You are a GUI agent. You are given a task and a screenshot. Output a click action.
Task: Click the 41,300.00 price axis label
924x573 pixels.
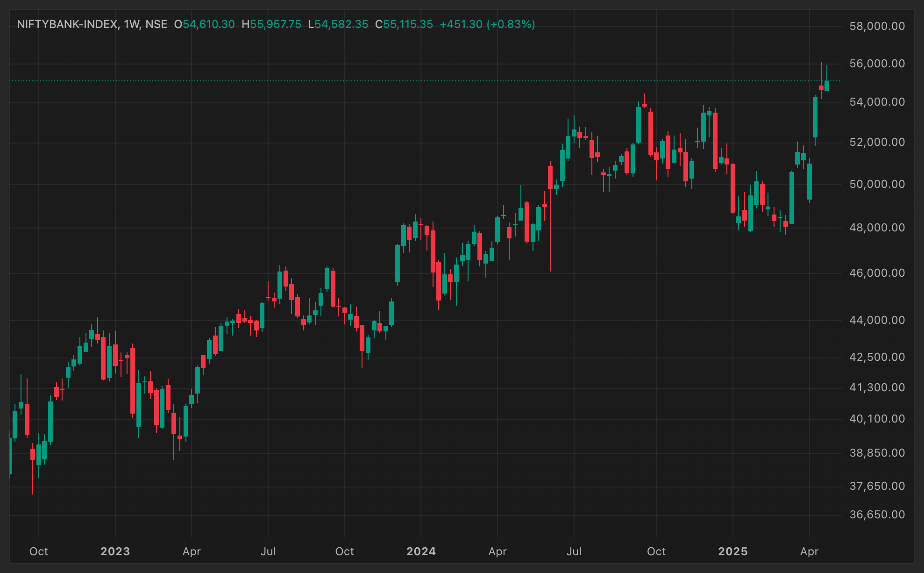point(877,387)
